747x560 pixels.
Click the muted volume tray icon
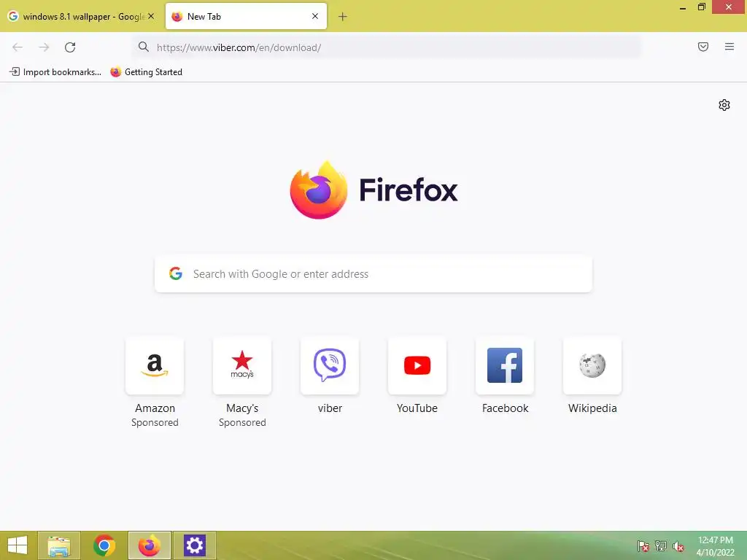678,546
